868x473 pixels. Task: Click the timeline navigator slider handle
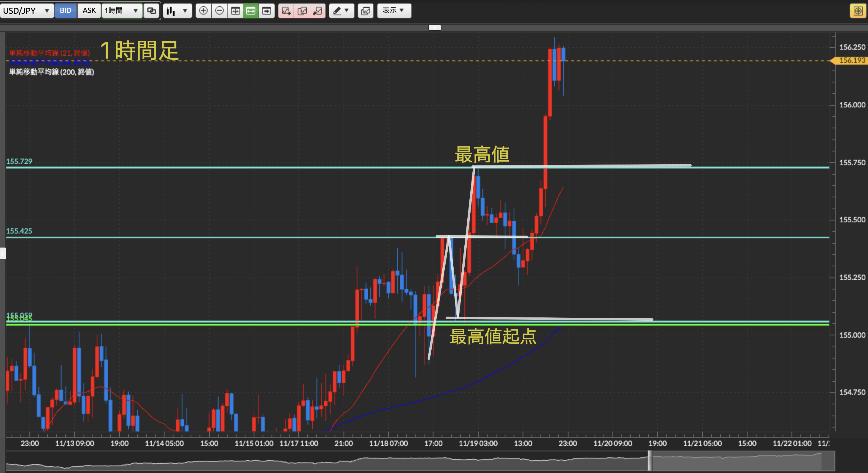[x=650, y=461]
